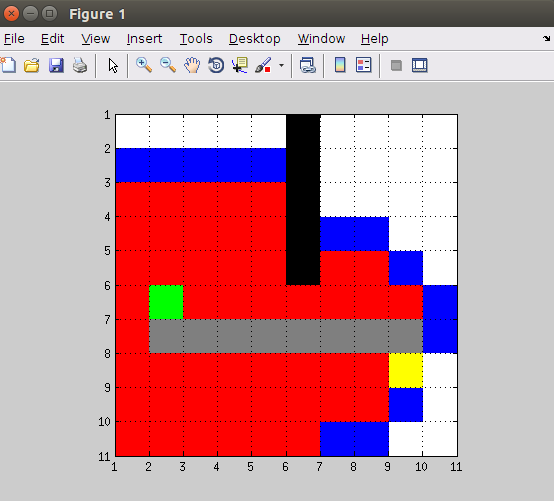This screenshot has height=501, width=554.
Task: Close the Figure 1 window
Action: pos(11,14)
